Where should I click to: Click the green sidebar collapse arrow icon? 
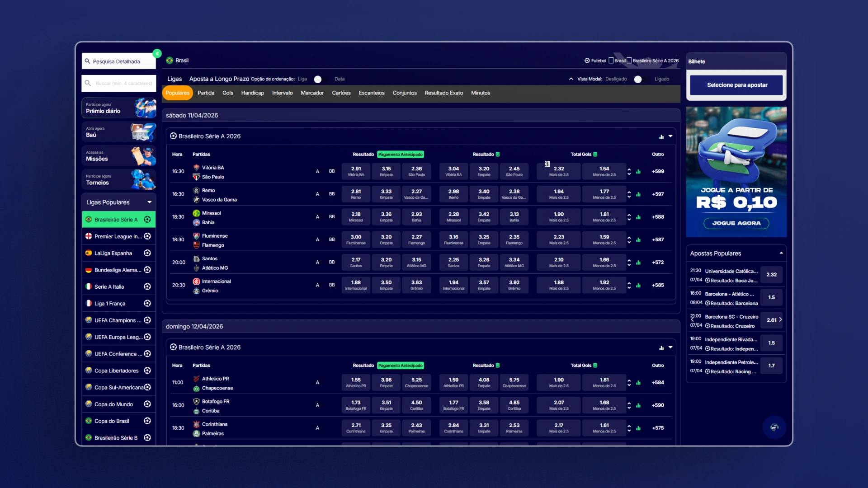click(157, 54)
